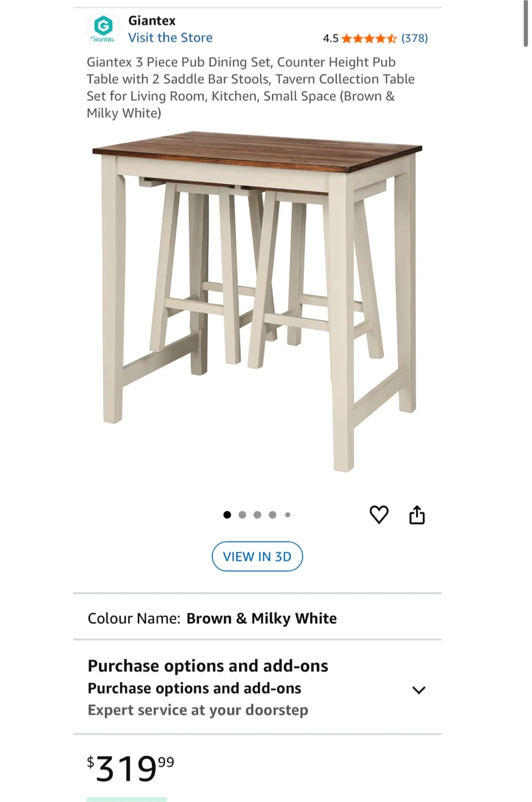This screenshot has height=802, width=532.
Task: Select the first image carousel dot
Action: [227, 515]
